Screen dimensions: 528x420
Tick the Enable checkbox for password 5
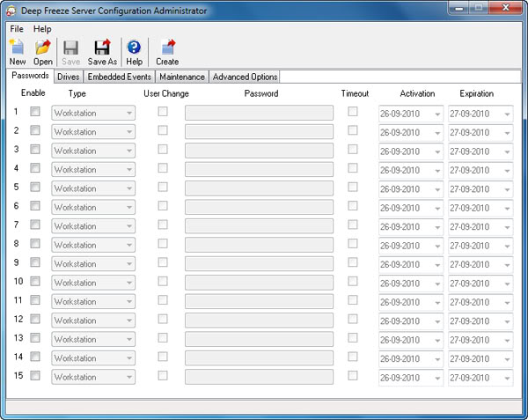pos(35,187)
